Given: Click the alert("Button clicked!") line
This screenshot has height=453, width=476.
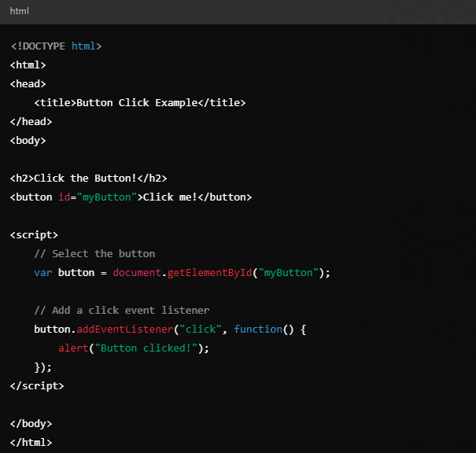Looking at the screenshot, I should coord(134,348).
